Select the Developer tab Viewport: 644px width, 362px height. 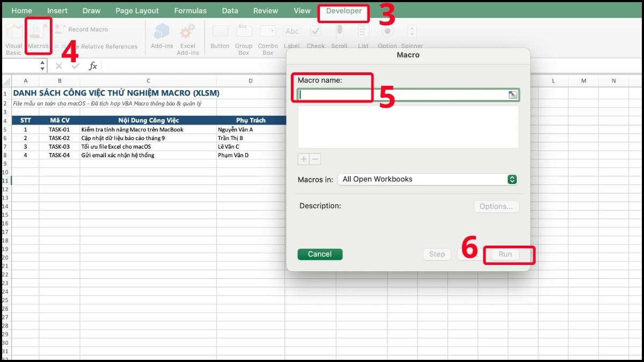344,11
